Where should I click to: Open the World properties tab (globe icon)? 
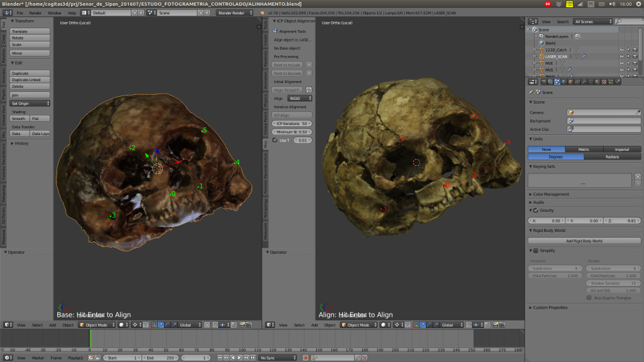564,82
